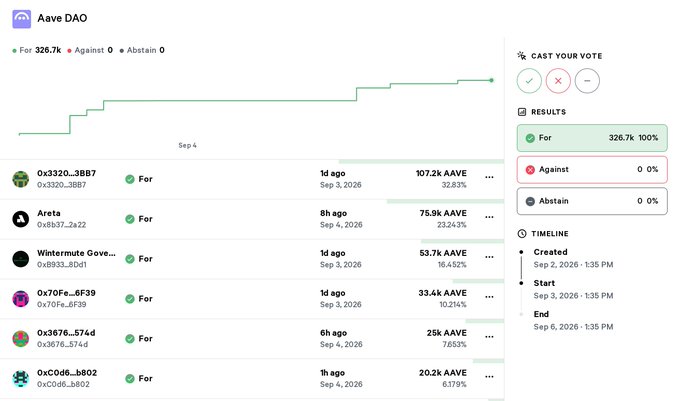680x401 pixels.
Task: Click address 0x8b37...2a22 under Areta
Action: (62, 225)
